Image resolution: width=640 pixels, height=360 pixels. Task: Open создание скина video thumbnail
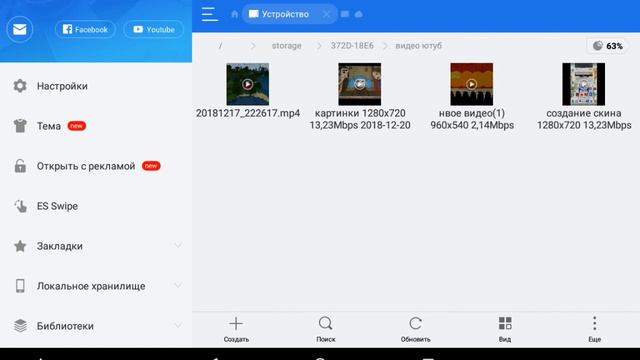coord(584,84)
